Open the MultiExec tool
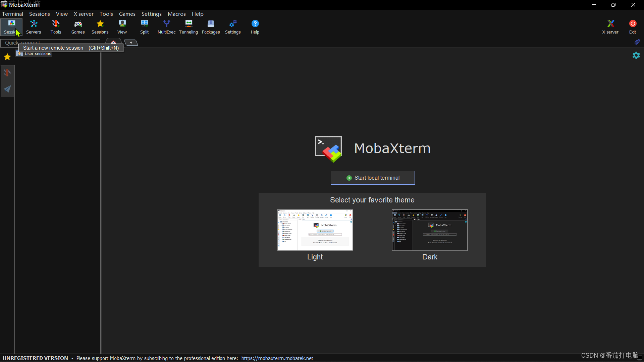644x362 pixels. pos(167,27)
